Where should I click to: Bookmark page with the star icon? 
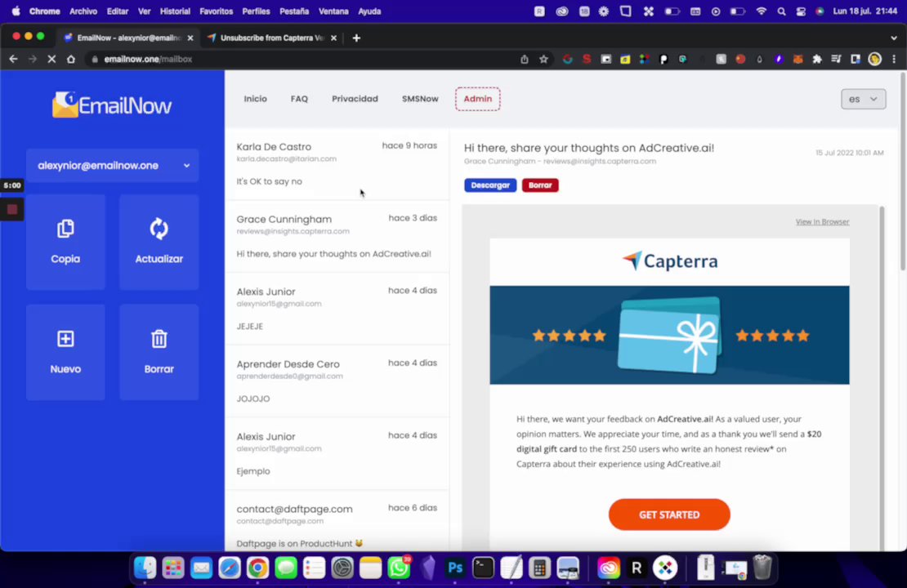[543, 59]
